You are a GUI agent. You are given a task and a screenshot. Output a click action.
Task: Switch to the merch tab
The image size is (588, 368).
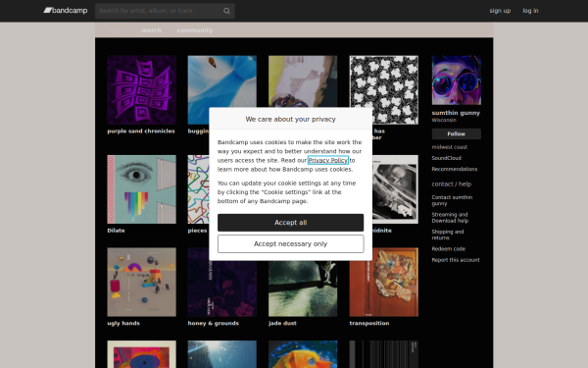tap(151, 30)
